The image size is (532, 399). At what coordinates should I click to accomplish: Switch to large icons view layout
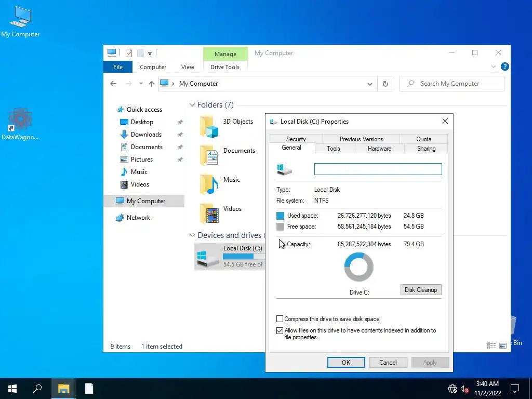[503, 345]
